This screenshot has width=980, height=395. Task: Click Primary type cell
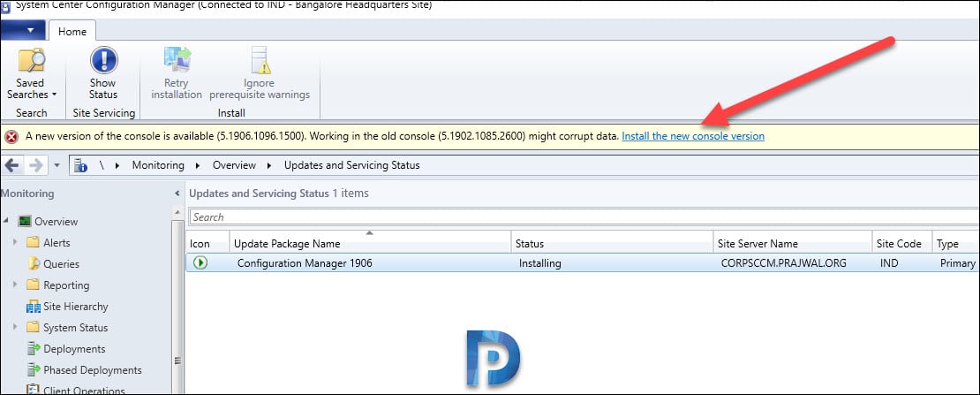[958, 263]
